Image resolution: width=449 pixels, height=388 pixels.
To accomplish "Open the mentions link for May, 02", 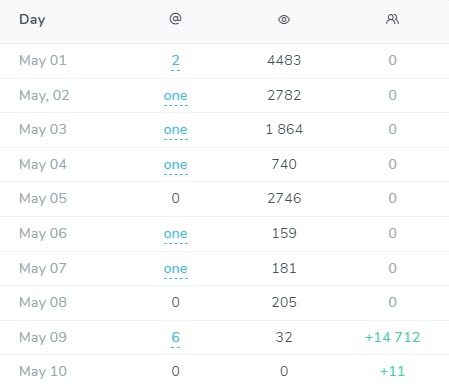I will [x=176, y=96].
